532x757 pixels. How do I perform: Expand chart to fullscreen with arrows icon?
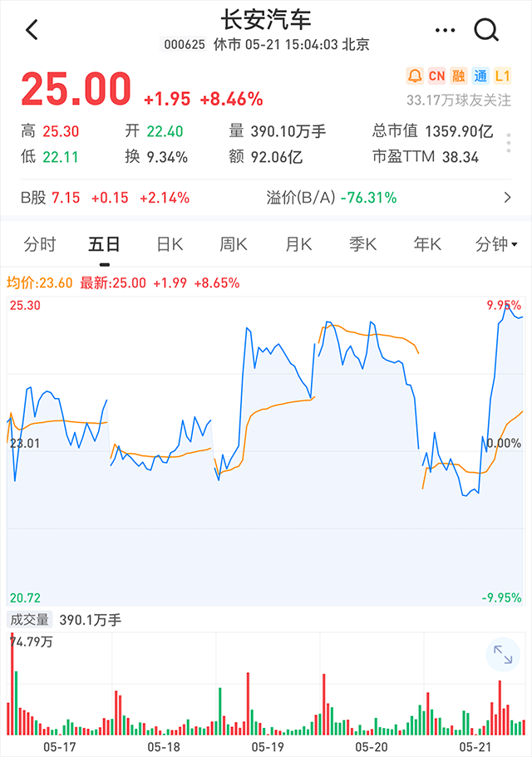(503, 655)
